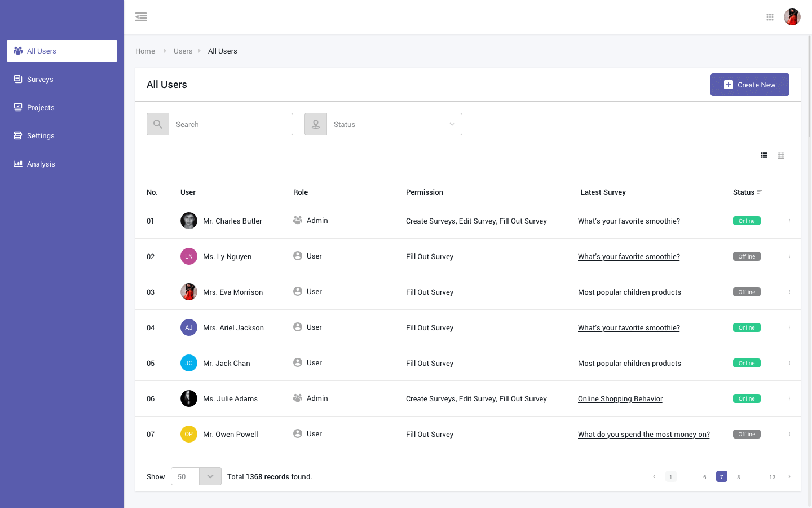The height and width of the screenshot is (508, 812).
Task: Open row options for Ms. Julie Adams
Action: pos(789,398)
